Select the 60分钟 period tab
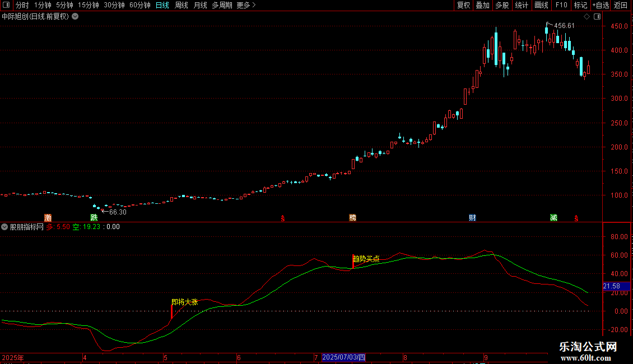 click(139, 5)
